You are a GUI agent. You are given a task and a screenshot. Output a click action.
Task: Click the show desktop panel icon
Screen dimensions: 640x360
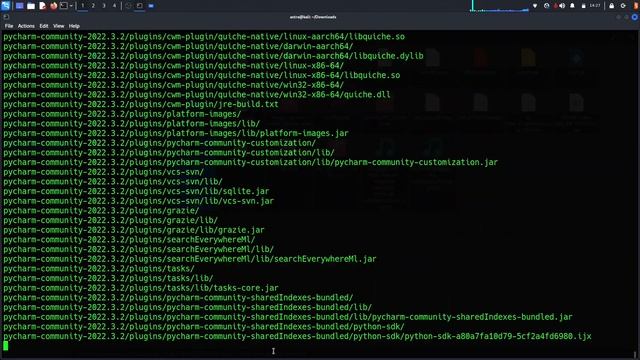pyautogui.click(x=19, y=6)
